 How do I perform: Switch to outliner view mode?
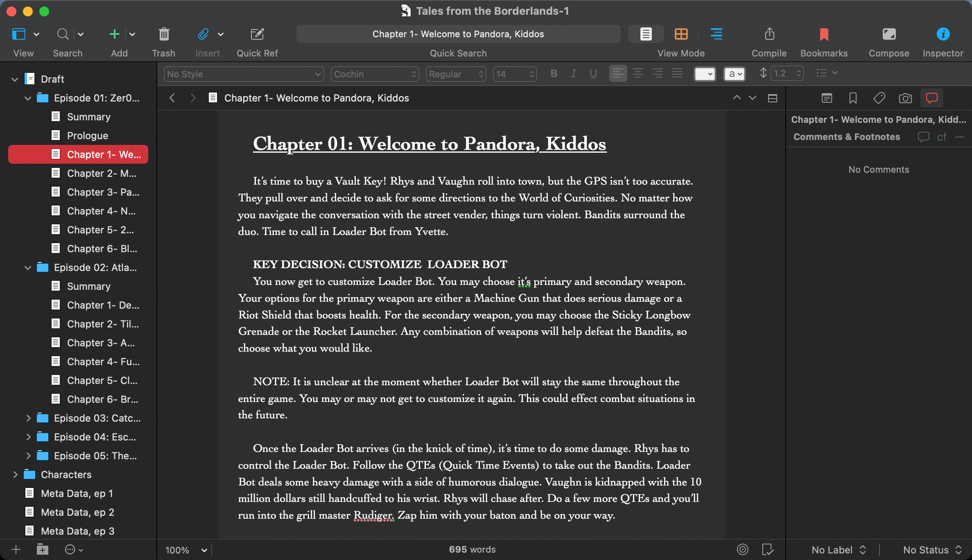pos(716,34)
